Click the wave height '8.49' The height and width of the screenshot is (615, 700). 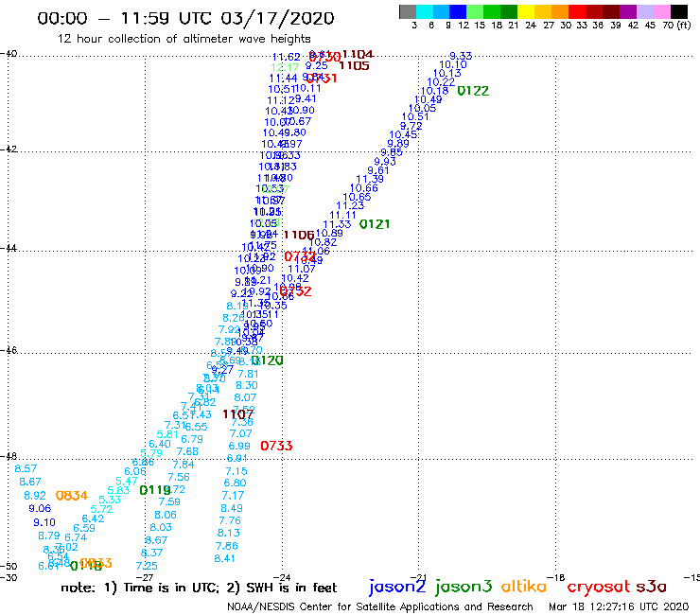pos(232,508)
